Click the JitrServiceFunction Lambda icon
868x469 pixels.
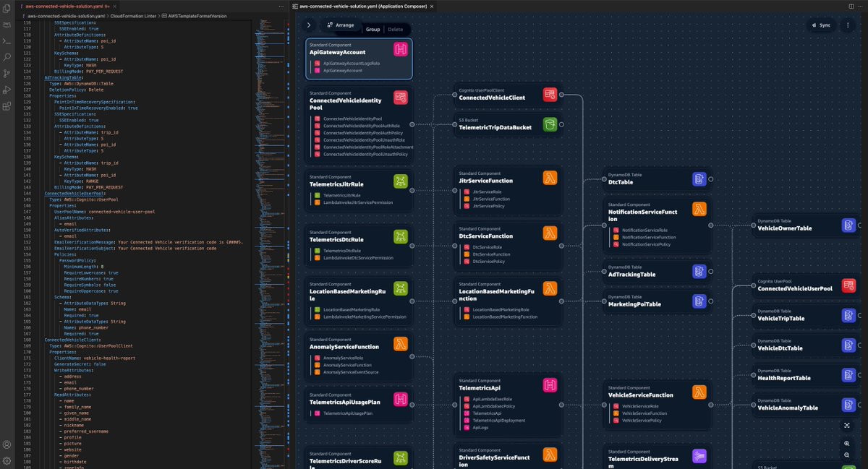click(x=550, y=178)
